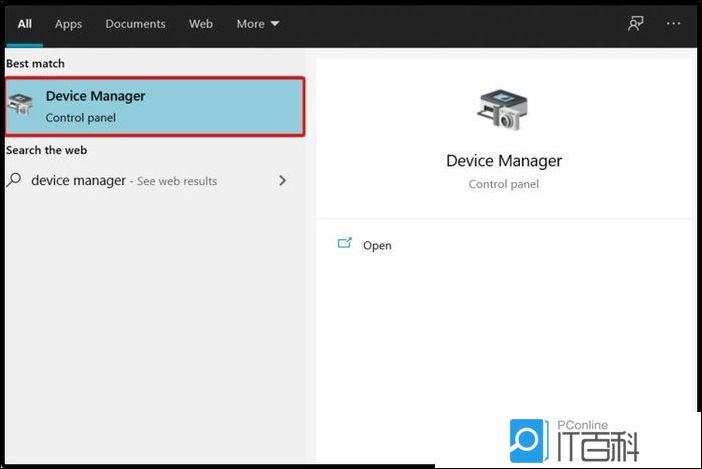The image size is (702, 469).
Task: Click the caret arrow next to More
Action: [x=275, y=24]
